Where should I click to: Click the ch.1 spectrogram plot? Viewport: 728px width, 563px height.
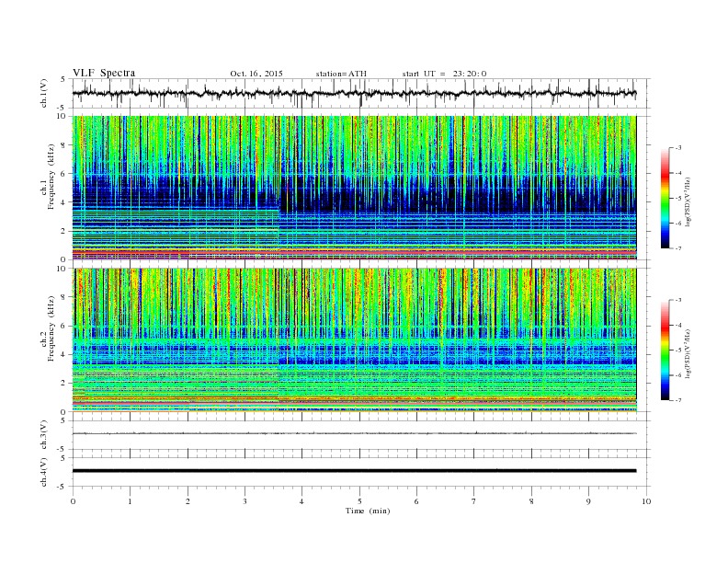click(355, 188)
